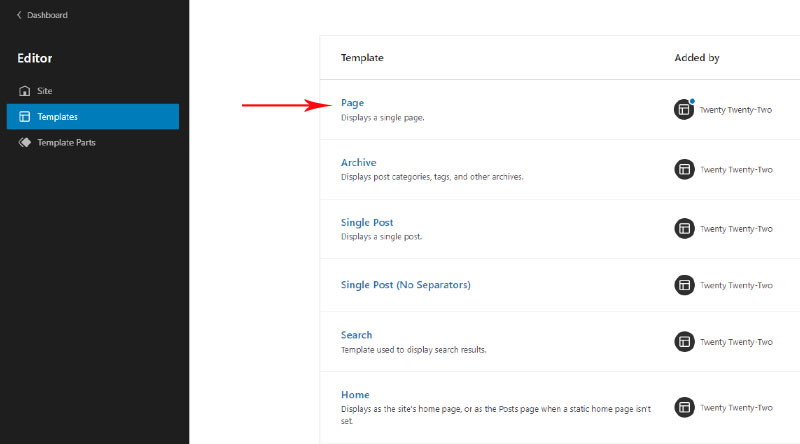800x444 pixels.
Task: Open the Search template
Action: coord(357,335)
